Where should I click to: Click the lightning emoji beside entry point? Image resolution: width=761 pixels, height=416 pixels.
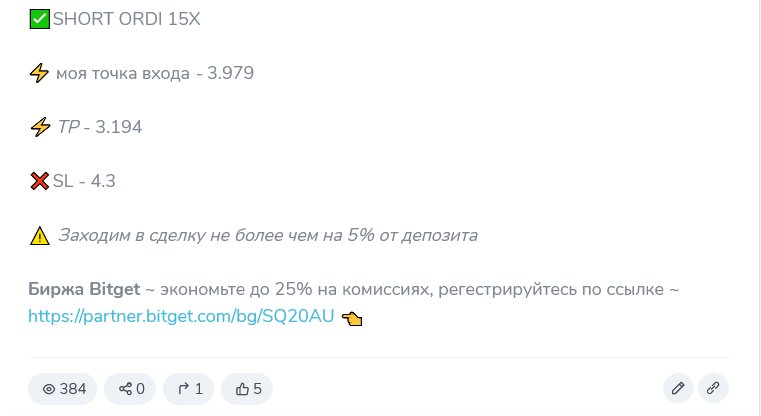[39, 73]
